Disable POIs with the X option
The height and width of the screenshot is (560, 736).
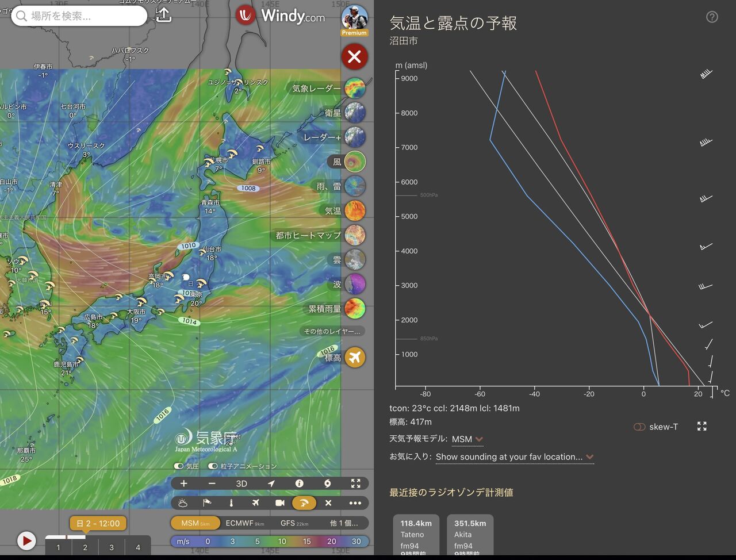pyautogui.click(x=328, y=503)
